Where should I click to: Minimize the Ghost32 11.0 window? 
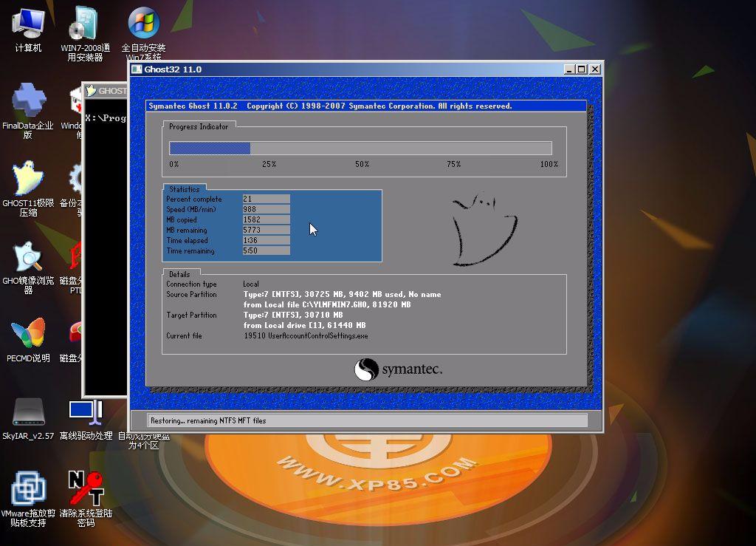(569, 69)
